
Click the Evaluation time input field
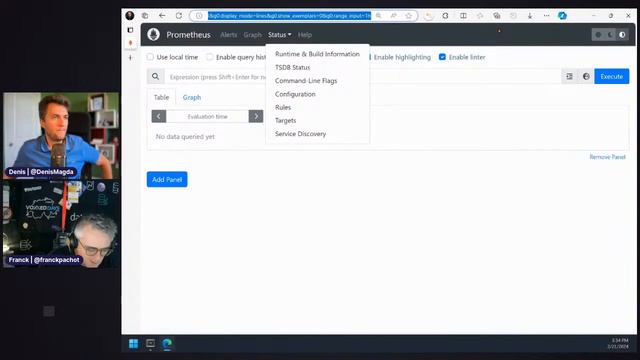click(x=207, y=116)
